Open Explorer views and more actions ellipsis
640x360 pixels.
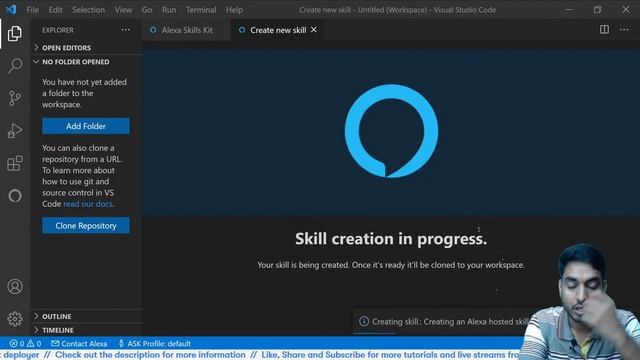click(x=126, y=30)
